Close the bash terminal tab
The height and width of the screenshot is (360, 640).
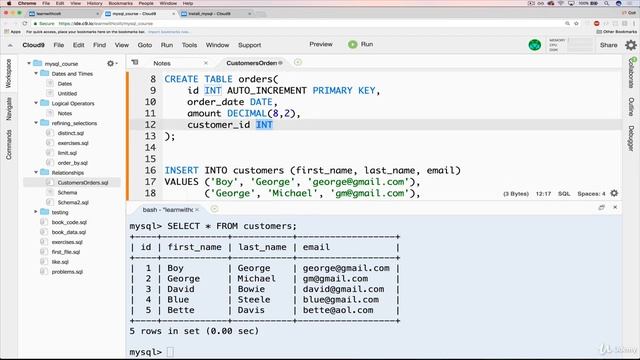tap(197, 209)
